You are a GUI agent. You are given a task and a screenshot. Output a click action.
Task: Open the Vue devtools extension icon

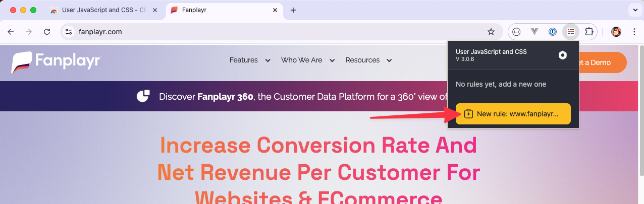click(x=534, y=32)
